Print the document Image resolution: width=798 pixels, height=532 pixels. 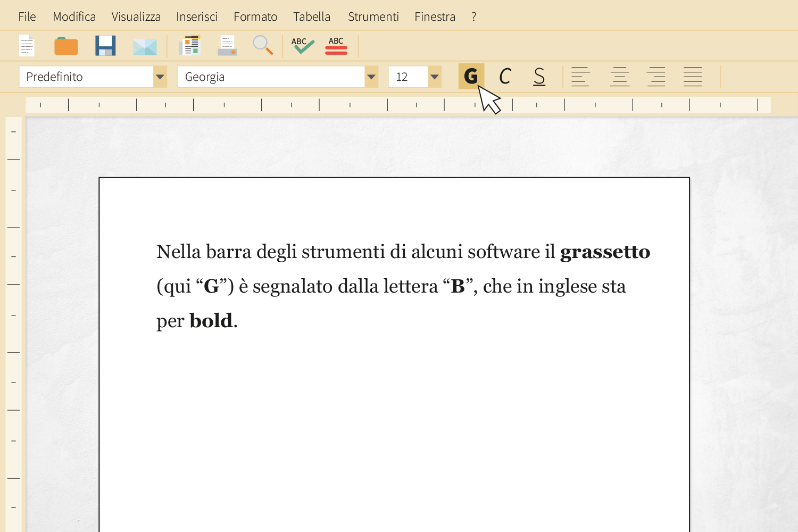pos(227,46)
